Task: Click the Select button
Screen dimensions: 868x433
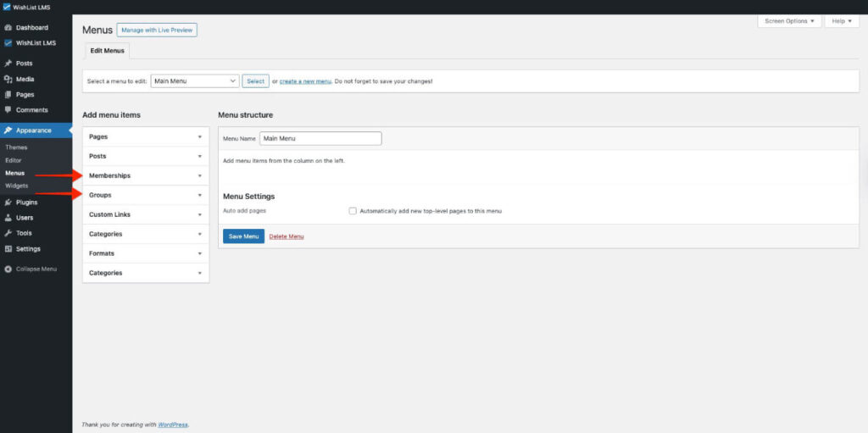Action: click(x=256, y=80)
